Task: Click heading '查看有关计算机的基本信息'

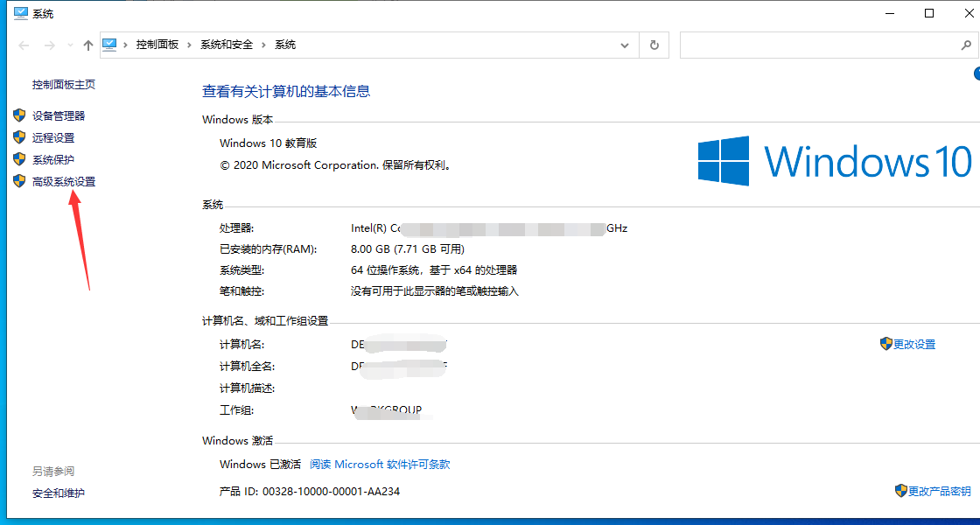Action: click(x=286, y=91)
